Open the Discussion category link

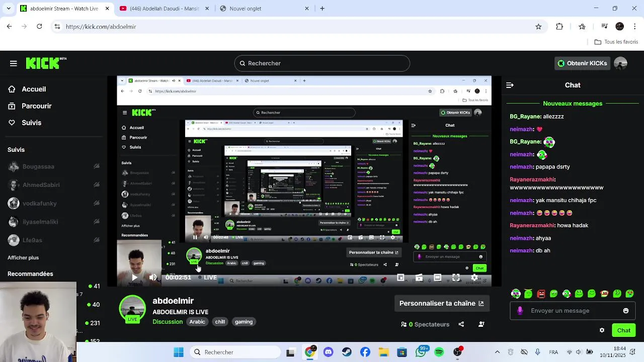pyautogui.click(x=168, y=322)
